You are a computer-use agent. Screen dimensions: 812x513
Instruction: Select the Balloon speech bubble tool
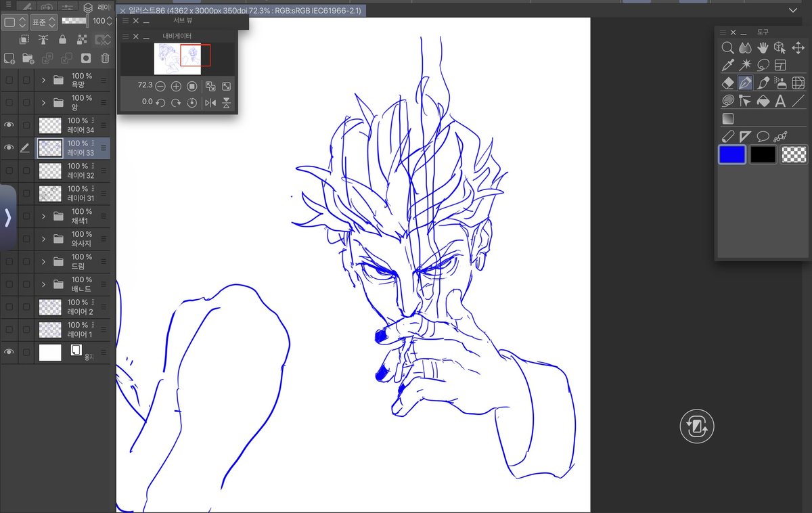pyautogui.click(x=763, y=136)
